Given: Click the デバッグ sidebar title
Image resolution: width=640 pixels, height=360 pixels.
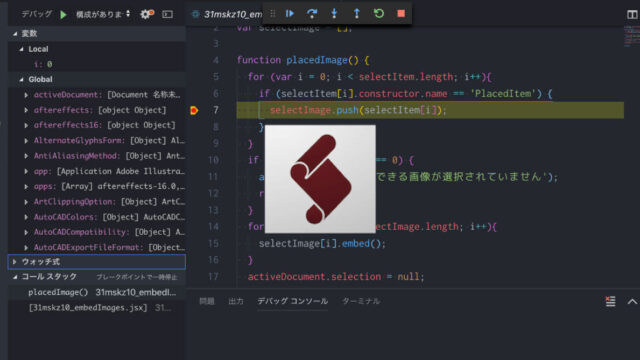Looking at the screenshot, I should click(37, 14).
